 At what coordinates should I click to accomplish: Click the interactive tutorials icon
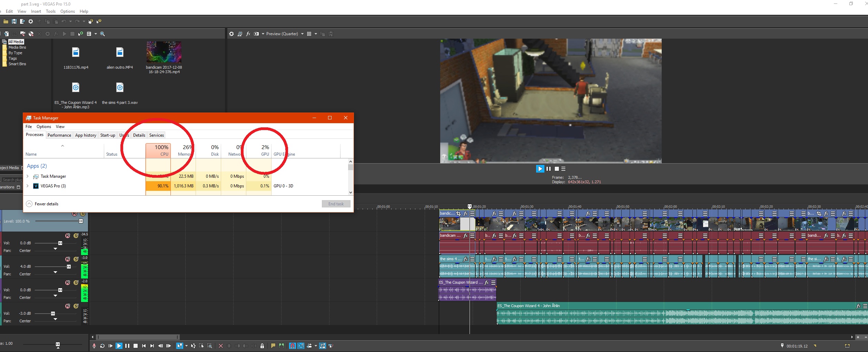(x=90, y=21)
